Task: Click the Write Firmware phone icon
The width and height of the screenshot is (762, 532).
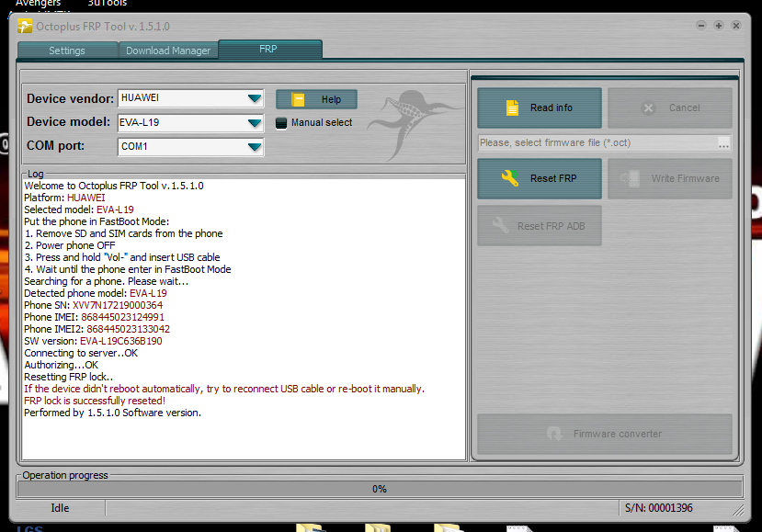Action: tap(630, 178)
